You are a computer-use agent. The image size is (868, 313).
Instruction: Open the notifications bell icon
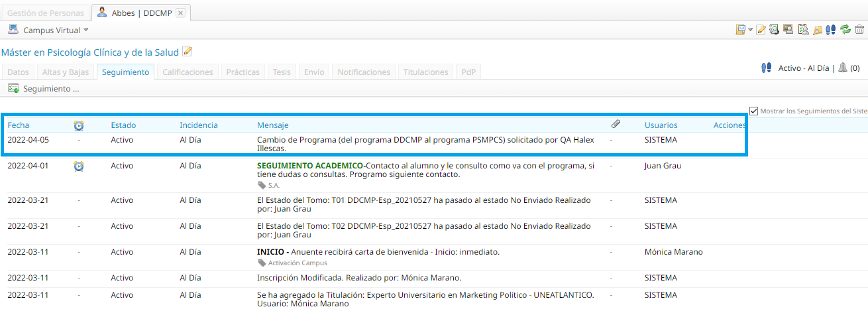(843, 68)
